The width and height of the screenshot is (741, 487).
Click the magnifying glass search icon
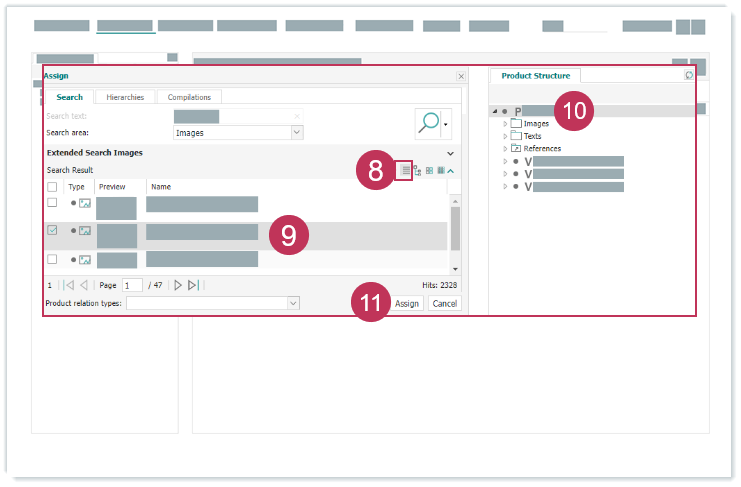tap(427, 123)
